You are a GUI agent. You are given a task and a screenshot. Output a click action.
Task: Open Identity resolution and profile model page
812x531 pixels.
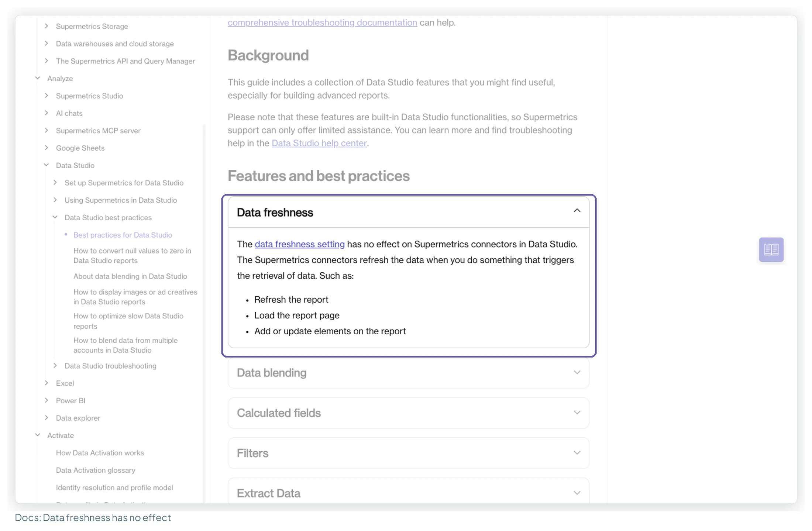coord(114,487)
